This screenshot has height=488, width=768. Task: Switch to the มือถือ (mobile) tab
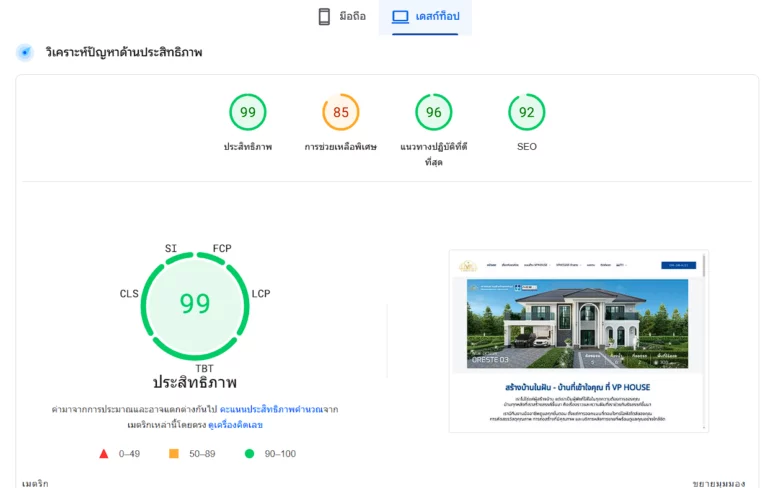tap(342, 16)
